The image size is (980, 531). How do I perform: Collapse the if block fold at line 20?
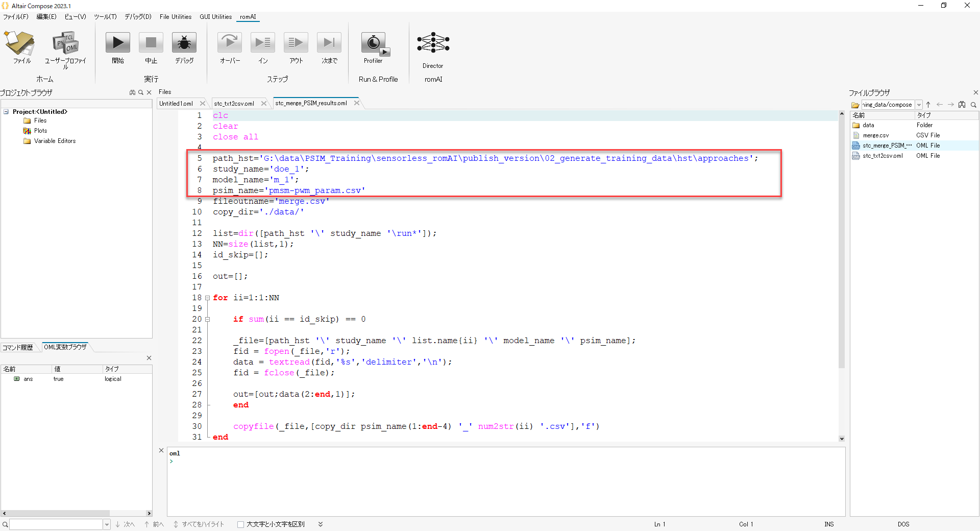(x=207, y=319)
